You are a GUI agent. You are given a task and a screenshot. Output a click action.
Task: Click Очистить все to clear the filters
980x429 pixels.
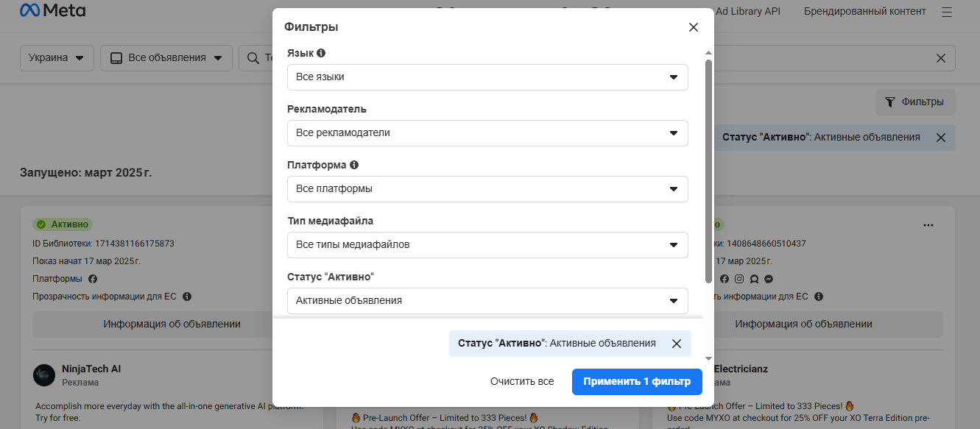(x=522, y=382)
